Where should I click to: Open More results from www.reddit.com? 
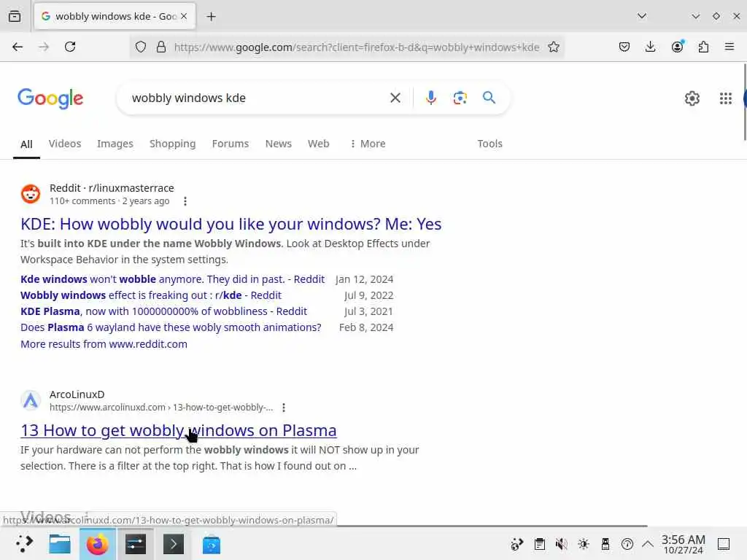(x=104, y=344)
